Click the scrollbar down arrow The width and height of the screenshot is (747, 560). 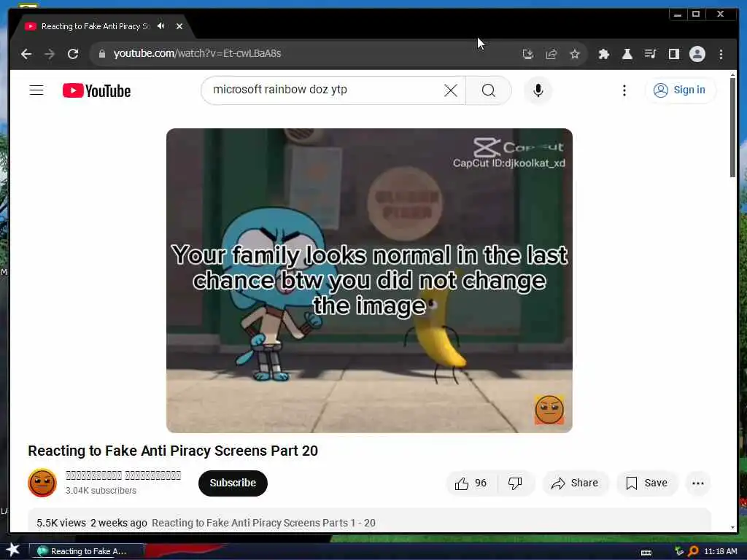[x=732, y=528]
